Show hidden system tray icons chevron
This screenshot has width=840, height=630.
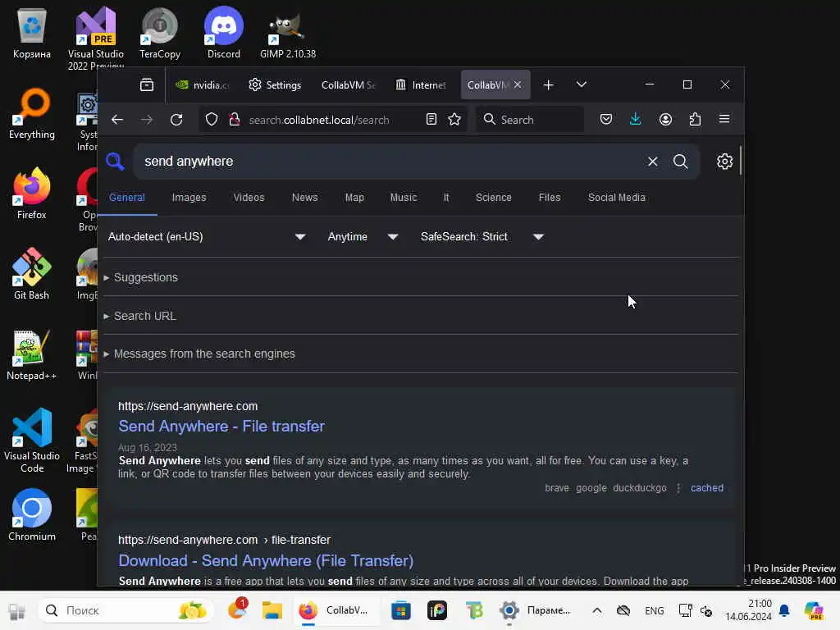point(597,610)
